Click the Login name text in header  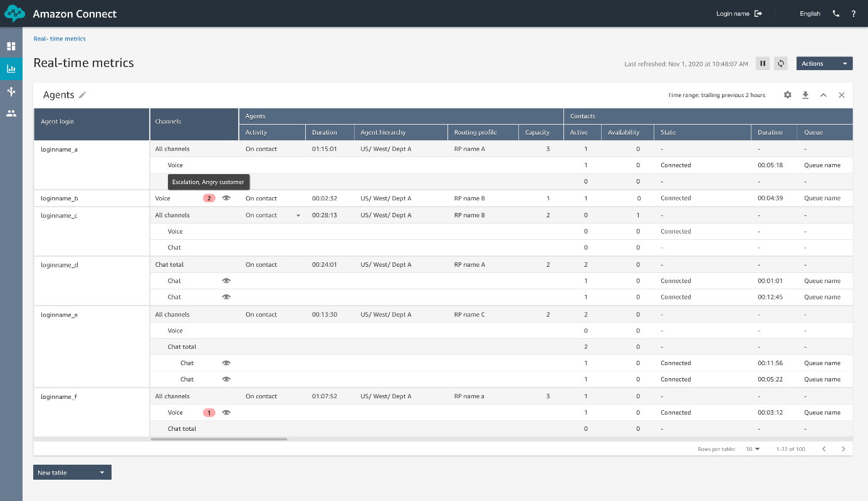click(733, 13)
